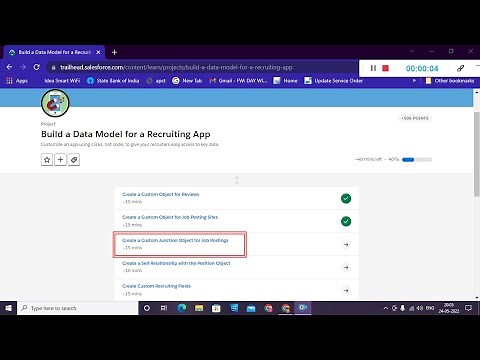Click arrow for Custom Recruiting Fields step
This screenshot has height=360, width=480.
coord(346,291)
